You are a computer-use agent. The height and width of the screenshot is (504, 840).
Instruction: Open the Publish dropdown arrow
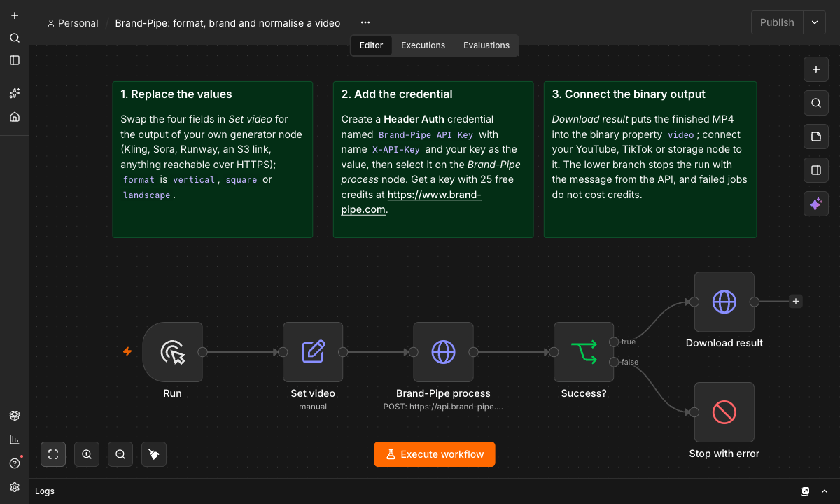815,22
